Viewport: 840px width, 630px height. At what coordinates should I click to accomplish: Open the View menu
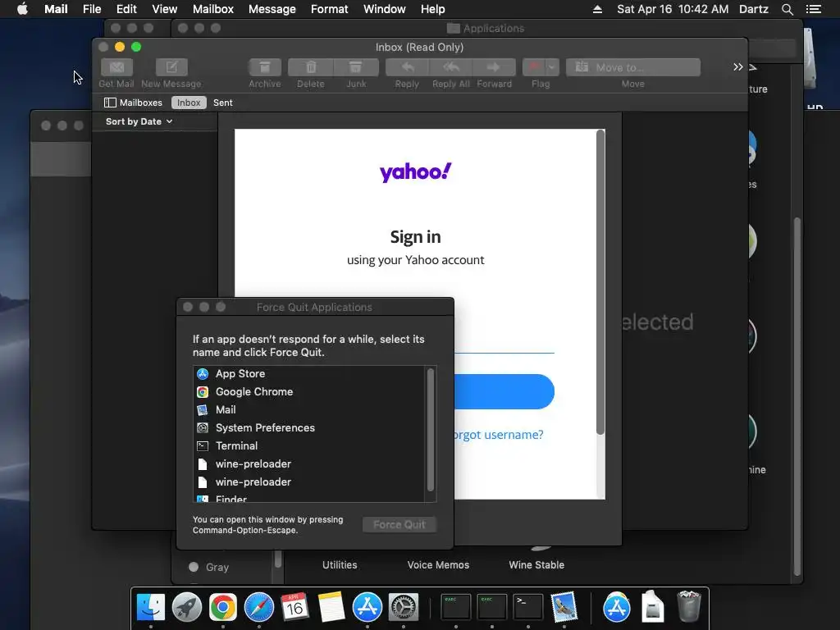coord(164,9)
